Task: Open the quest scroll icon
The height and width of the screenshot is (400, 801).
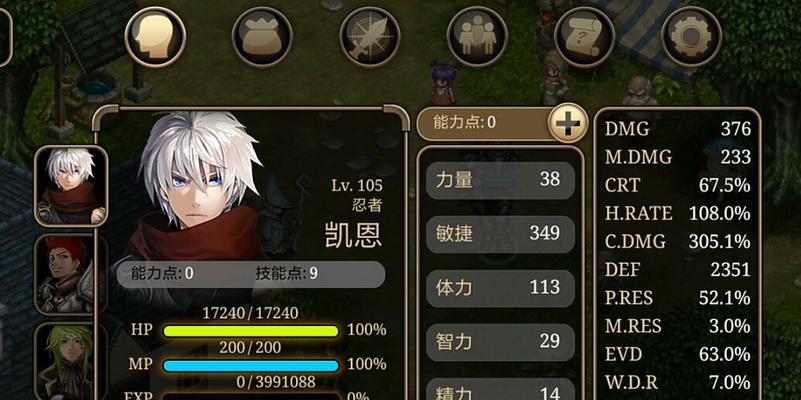Action: pos(584,37)
